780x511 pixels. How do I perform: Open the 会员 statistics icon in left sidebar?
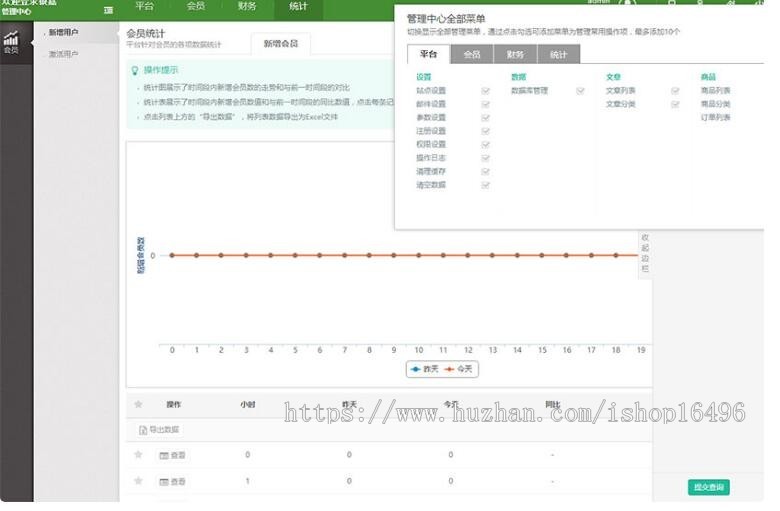(11, 42)
